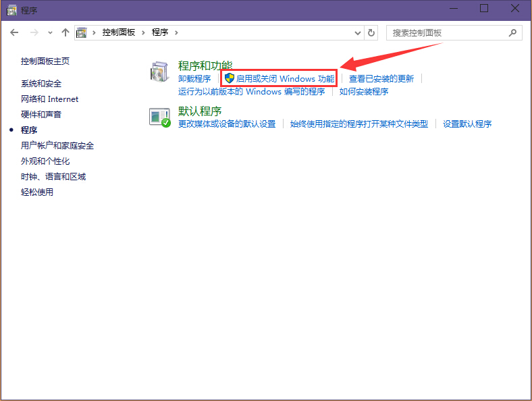
Task: Click the 默认程序 icon
Action: point(160,117)
